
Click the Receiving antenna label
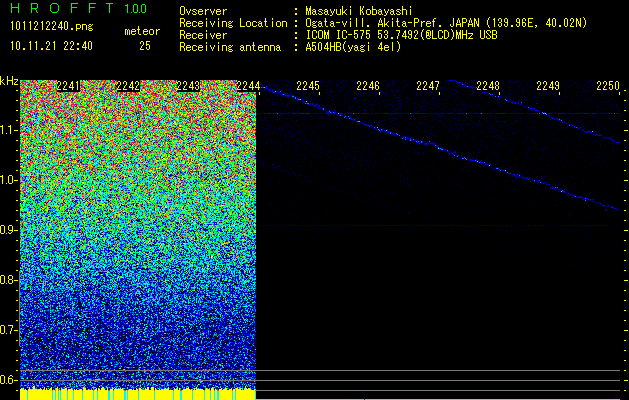(x=230, y=47)
